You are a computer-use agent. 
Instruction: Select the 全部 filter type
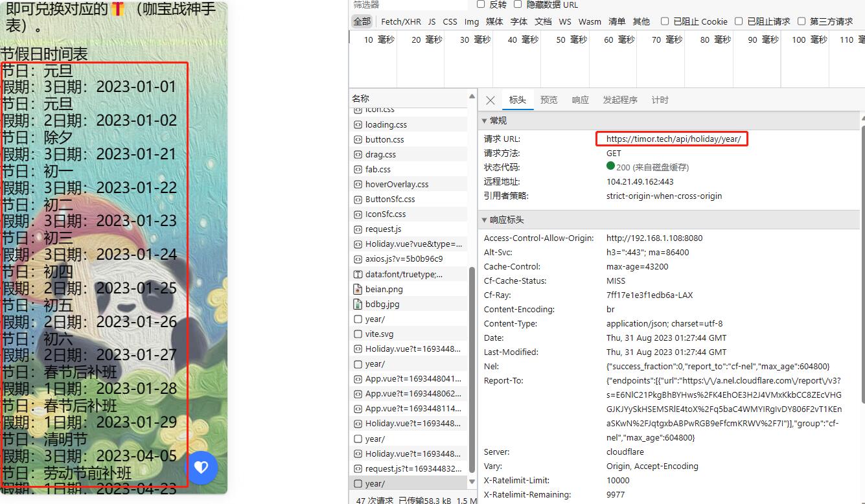362,21
